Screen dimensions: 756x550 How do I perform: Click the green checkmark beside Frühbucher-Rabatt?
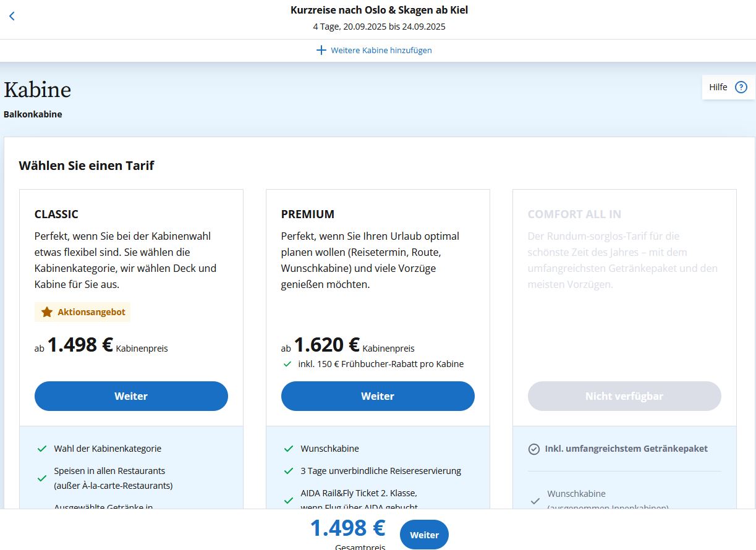click(287, 364)
